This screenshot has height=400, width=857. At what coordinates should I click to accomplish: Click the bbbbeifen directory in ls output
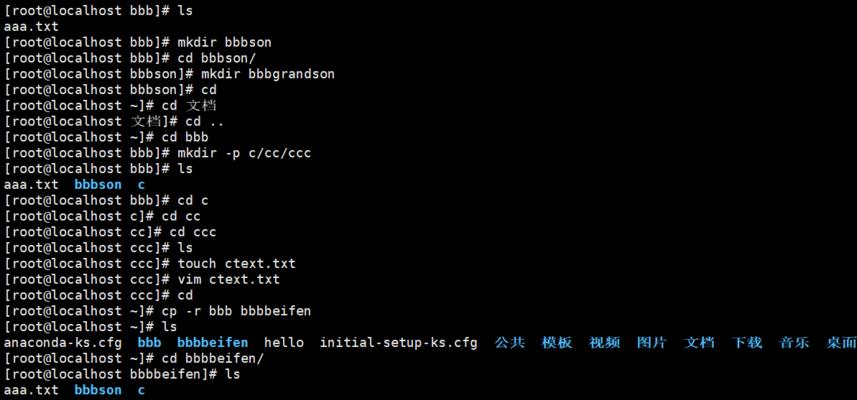tap(212, 343)
